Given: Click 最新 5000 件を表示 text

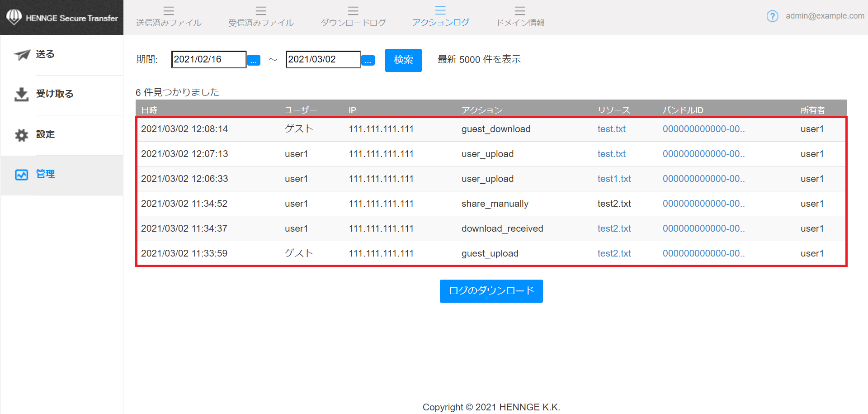Looking at the screenshot, I should [x=479, y=59].
